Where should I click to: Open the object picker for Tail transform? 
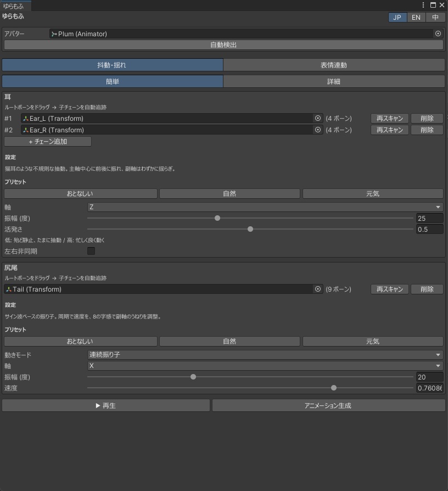coord(318,289)
